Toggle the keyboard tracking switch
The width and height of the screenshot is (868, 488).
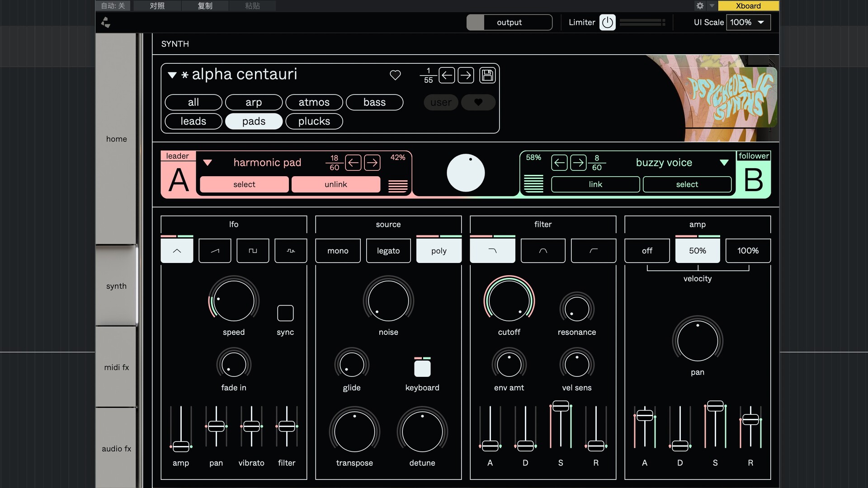click(422, 368)
